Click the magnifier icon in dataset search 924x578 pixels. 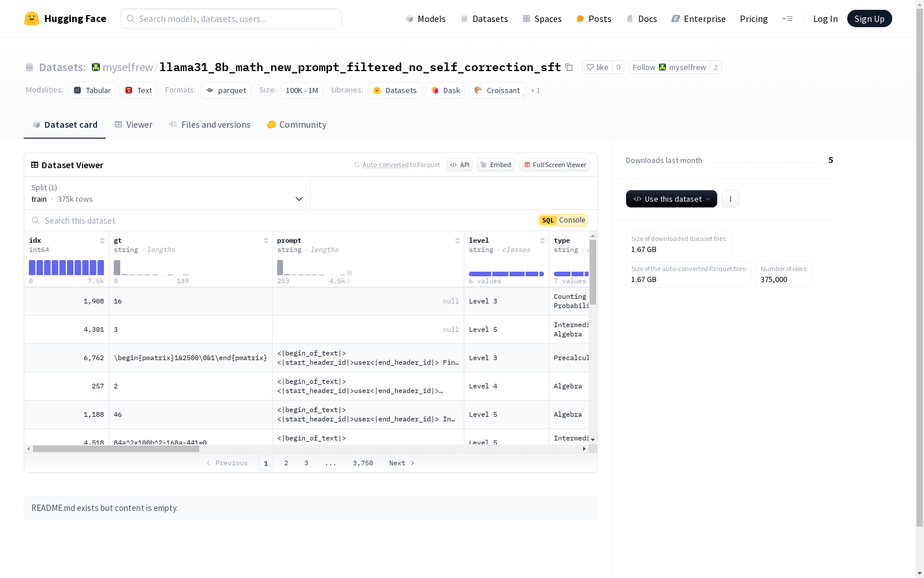pos(36,220)
